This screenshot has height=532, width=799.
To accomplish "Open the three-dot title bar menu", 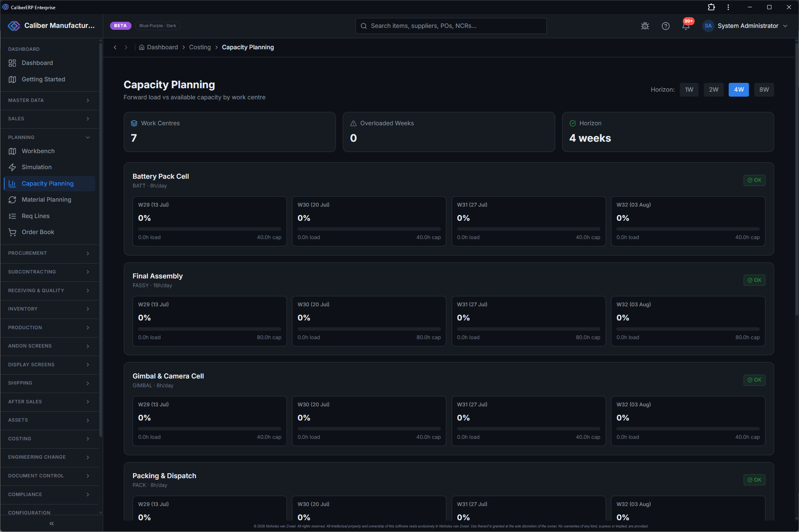I will 728,7.
